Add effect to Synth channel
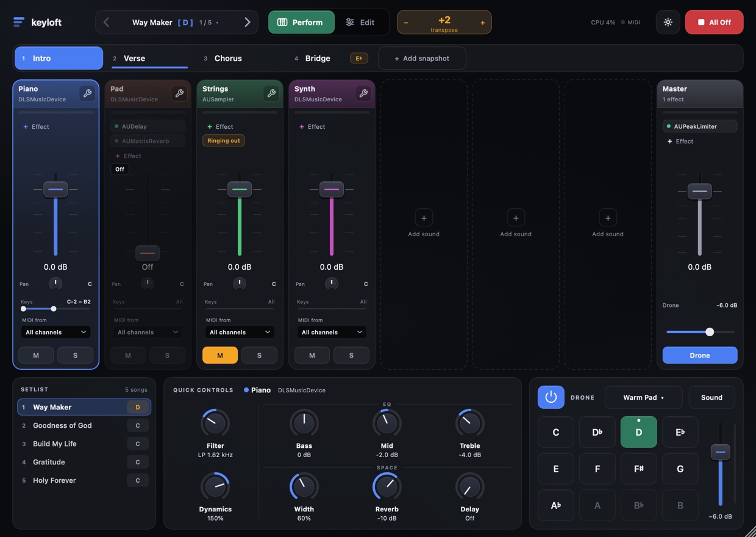756x537 pixels. coord(312,126)
